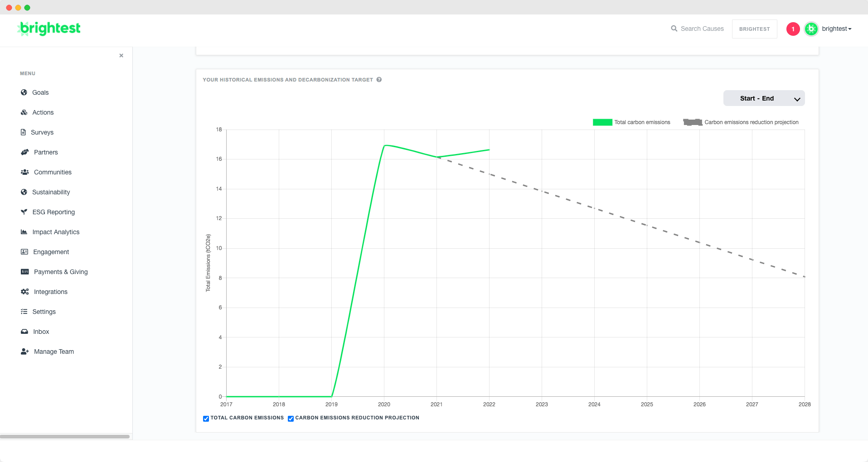Collapse the sidebar with the X

tap(121, 55)
